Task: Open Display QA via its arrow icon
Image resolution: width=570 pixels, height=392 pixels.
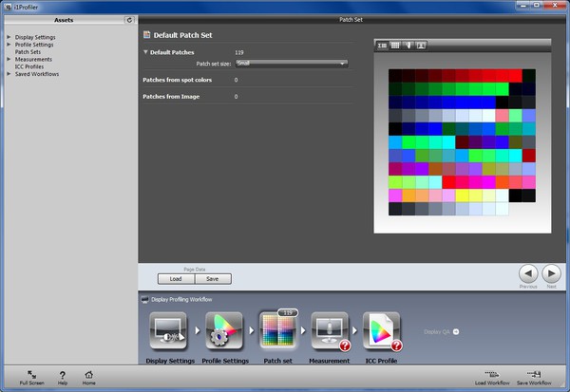Action: click(x=456, y=331)
